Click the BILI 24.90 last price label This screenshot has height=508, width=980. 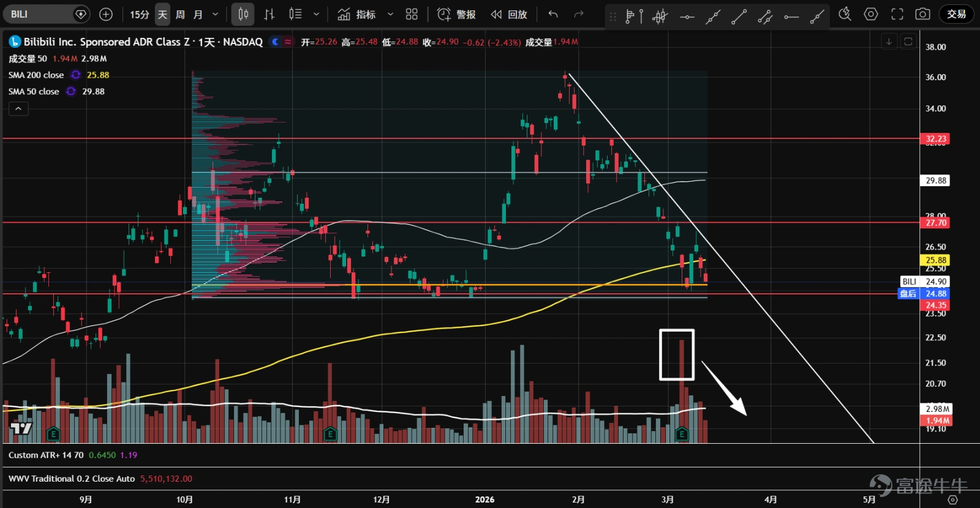tap(925, 282)
